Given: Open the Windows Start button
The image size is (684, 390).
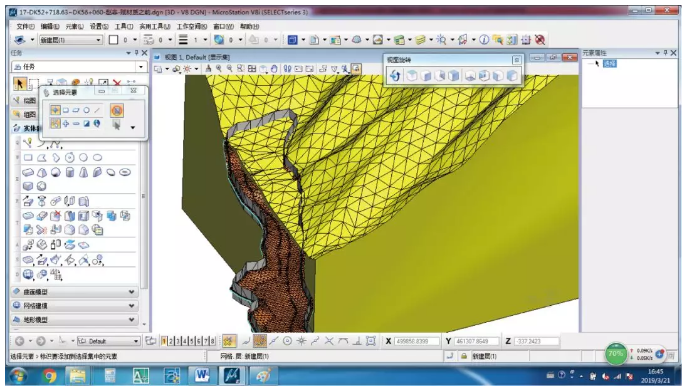Looking at the screenshot, I should click(x=19, y=376).
